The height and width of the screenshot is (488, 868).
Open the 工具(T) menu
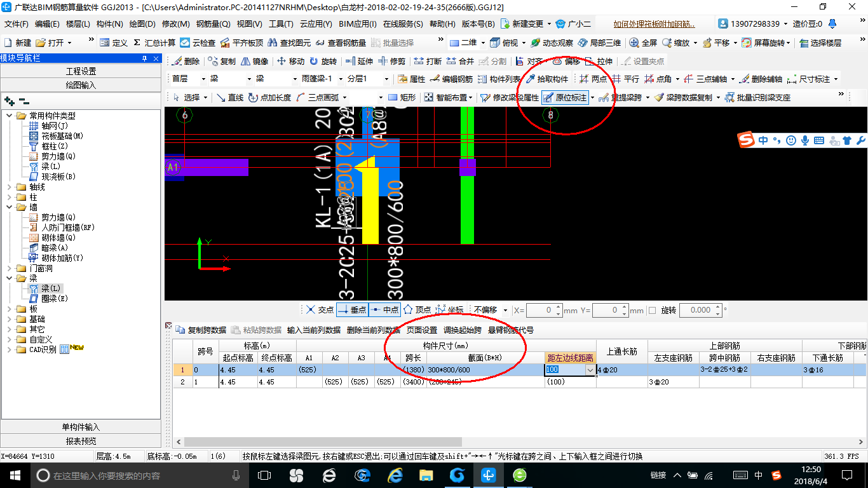(x=281, y=24)
